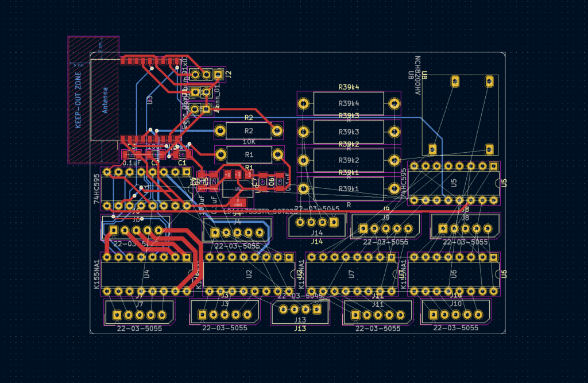The width and height of the screenshot is (588, 383).
Task: Click the hatched KEEP-OUT ZONE area
Action: tap(79, 100)
